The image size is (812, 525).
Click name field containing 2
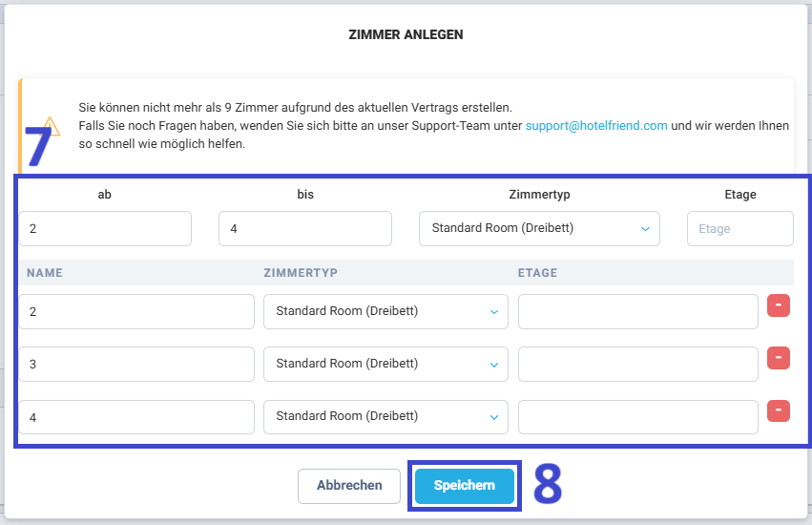click(x=136, y=311)
